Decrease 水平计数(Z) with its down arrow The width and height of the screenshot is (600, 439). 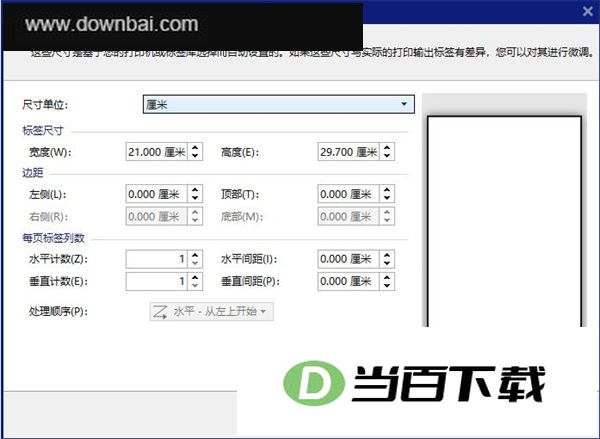[195, 263]
